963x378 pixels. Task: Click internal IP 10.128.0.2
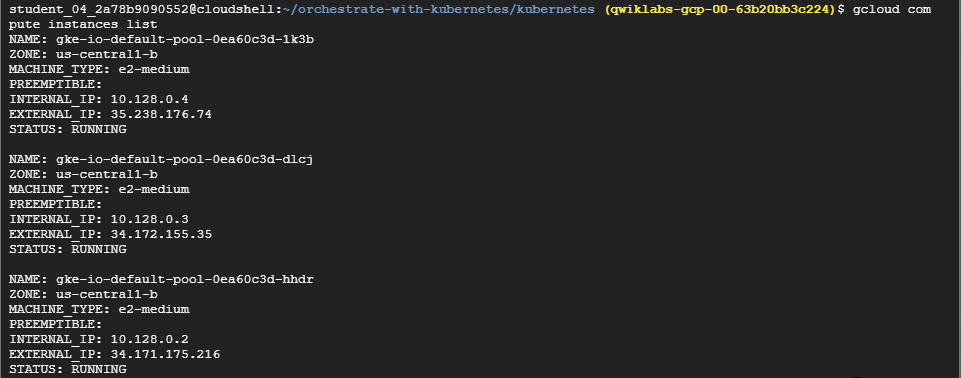(x=149, y=339)
